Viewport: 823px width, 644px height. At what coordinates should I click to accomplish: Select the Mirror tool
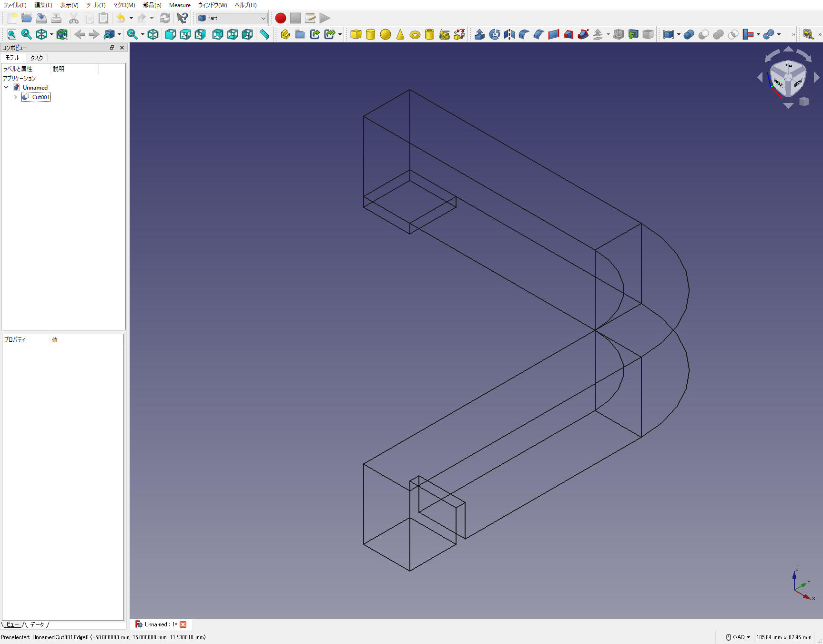(x=509, y=34)
